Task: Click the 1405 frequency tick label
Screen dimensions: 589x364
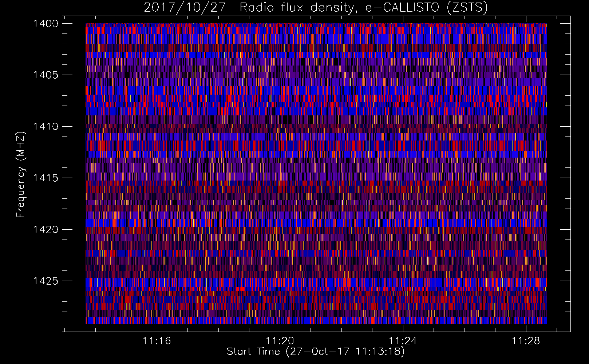Action: [x=46, y=75]
